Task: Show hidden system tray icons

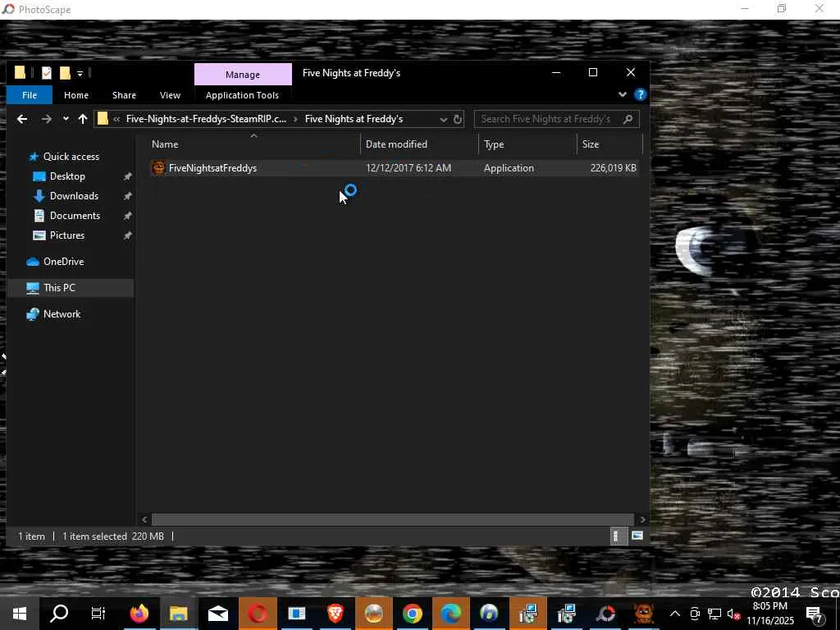Action: pyautogui.click(x=675, y=614)
